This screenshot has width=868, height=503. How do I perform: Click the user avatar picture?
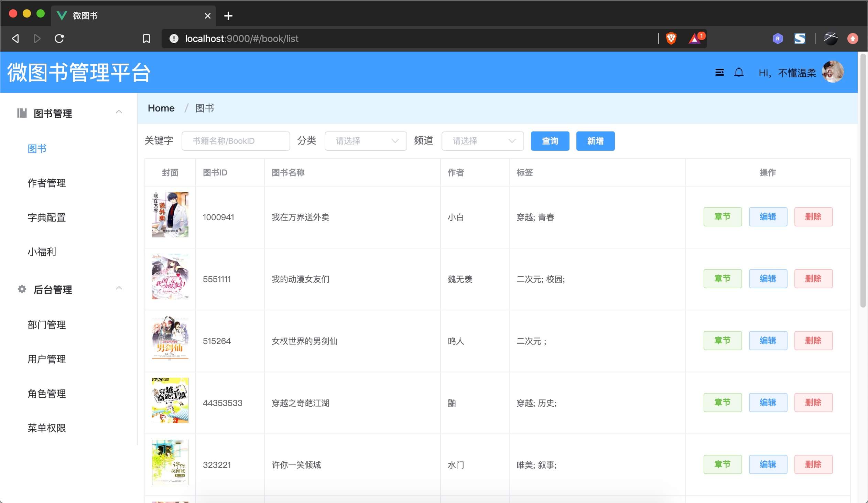pos(832,72)
